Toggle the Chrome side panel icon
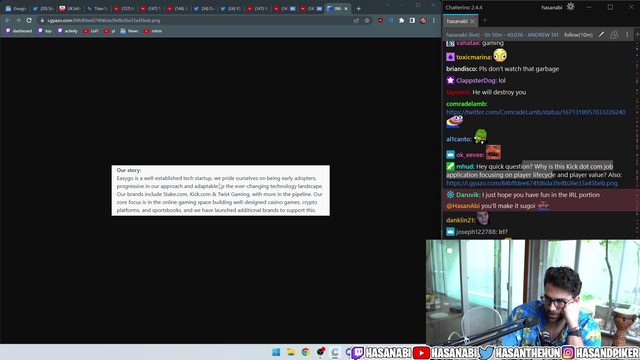The height and width of the screenshot is (360, 640). point(412,20)
